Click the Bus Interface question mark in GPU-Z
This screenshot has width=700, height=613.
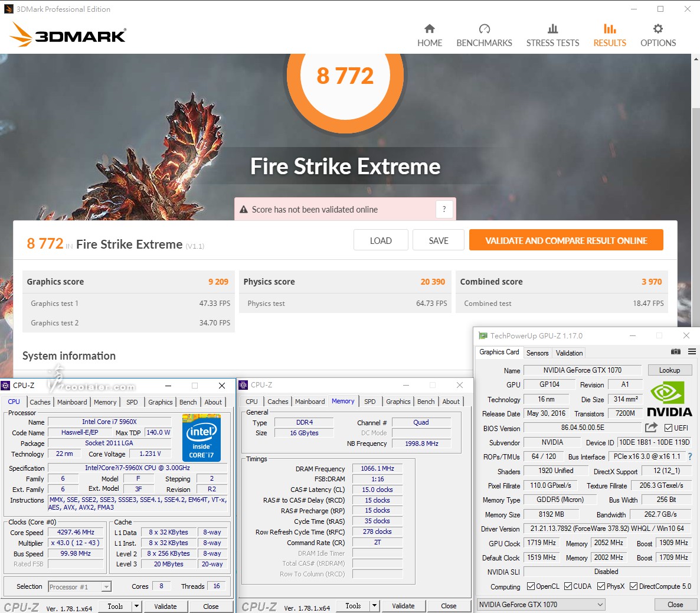(690, 456)
